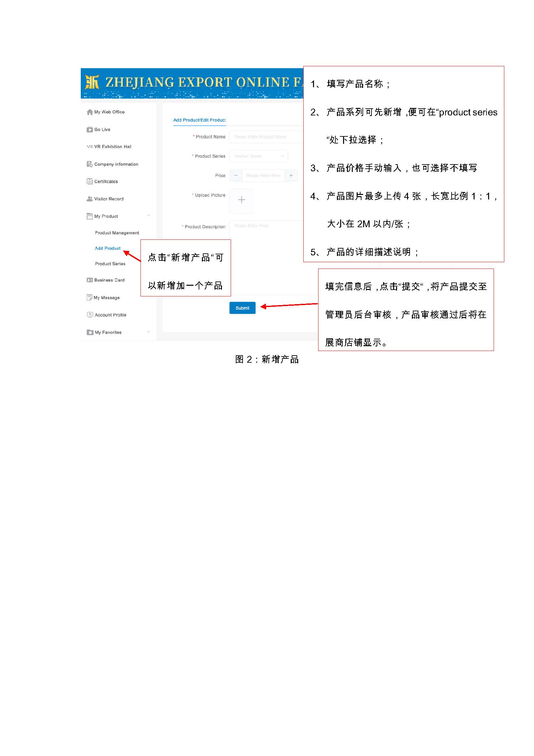Click the blue Submit button
Image resolution: width=534 pixels, height=756 pixels.
point(243,308)
